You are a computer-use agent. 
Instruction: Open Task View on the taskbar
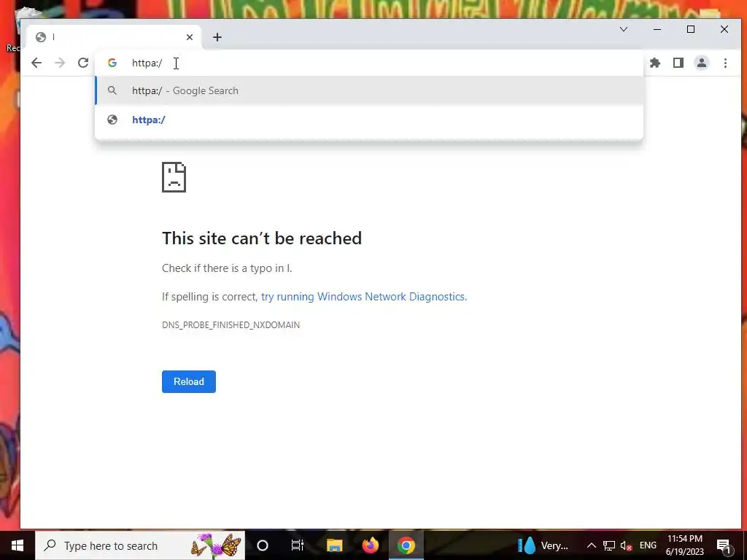298,545
